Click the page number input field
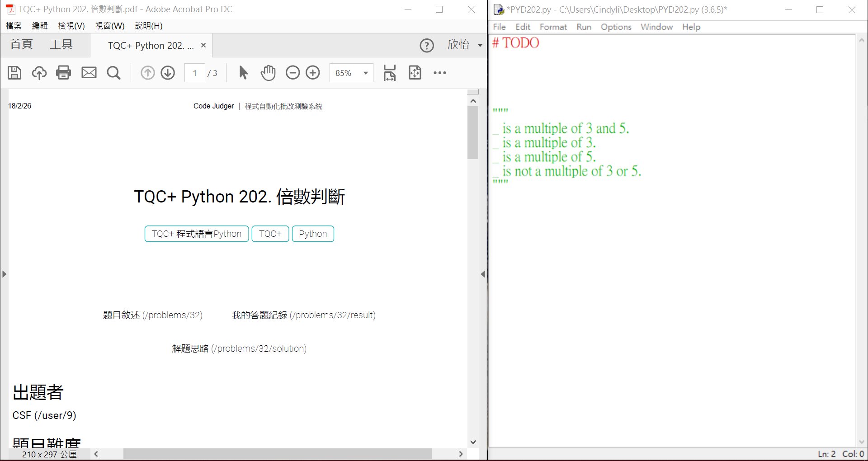Viewport: 868px width, 461px height. point(195,73)
